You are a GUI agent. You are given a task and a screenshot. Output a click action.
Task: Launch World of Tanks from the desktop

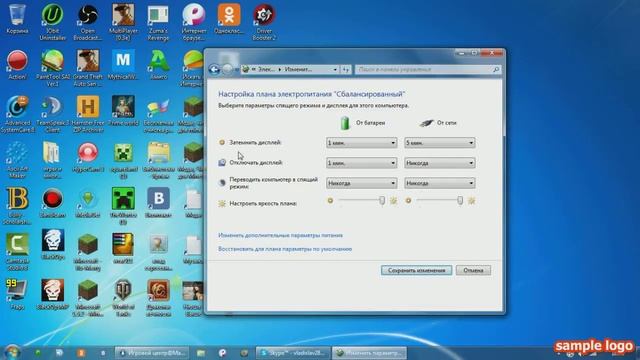123,298
